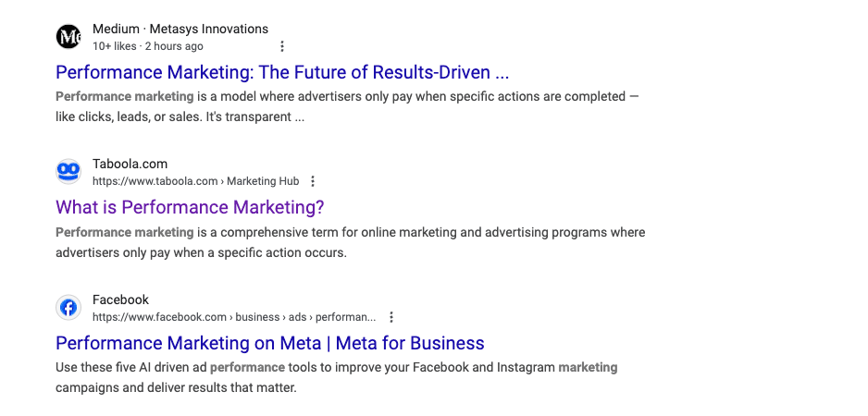This screenshot has height=416, width=868.
Task: Click the Taboola snippet about a comprehensive term
Action: (x=351, y=242)
